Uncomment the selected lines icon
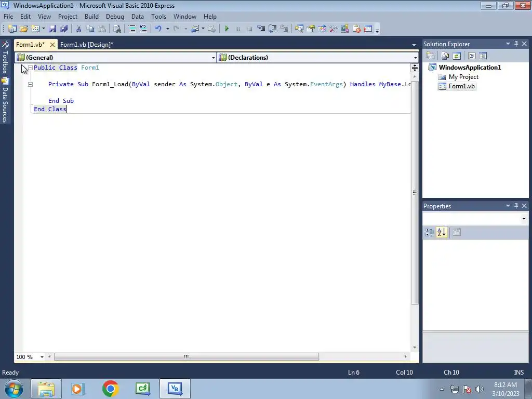The image size is (532, 399). [143, 29]
